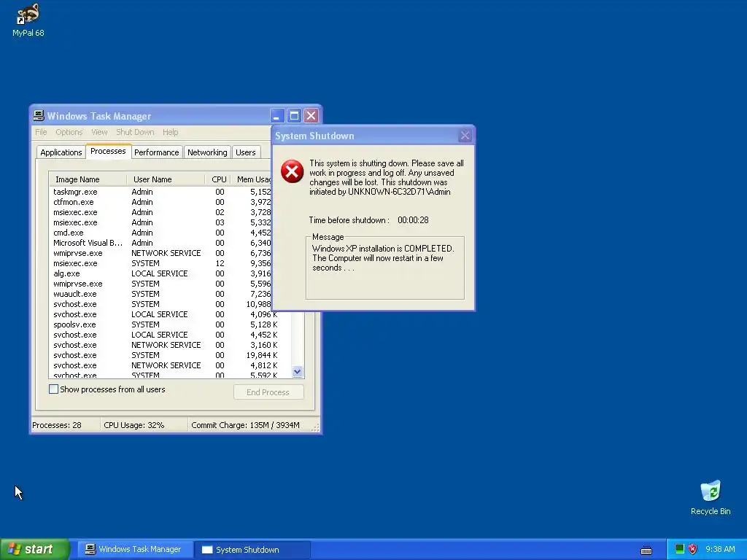Open the Options menu in Task Manager
Screen dimensions: 747x560
[69, 132]
